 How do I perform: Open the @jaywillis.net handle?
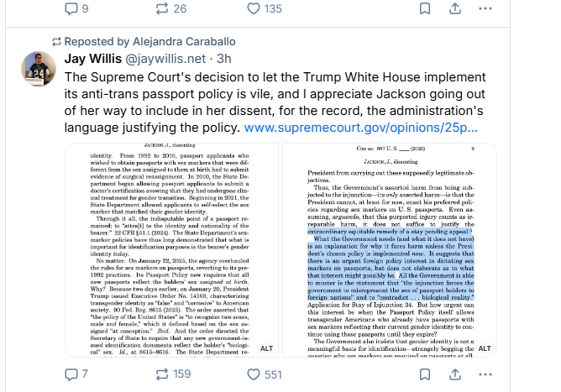click(165, 59)
